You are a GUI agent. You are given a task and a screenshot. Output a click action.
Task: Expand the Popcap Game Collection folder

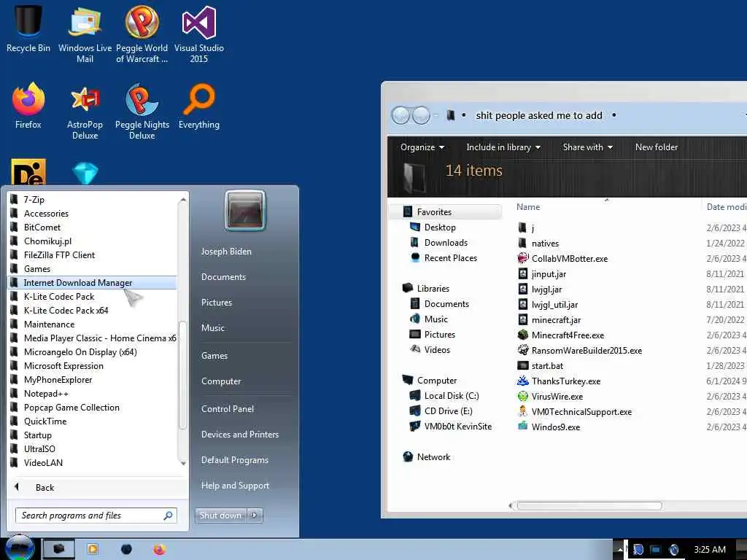coord(93,408)
